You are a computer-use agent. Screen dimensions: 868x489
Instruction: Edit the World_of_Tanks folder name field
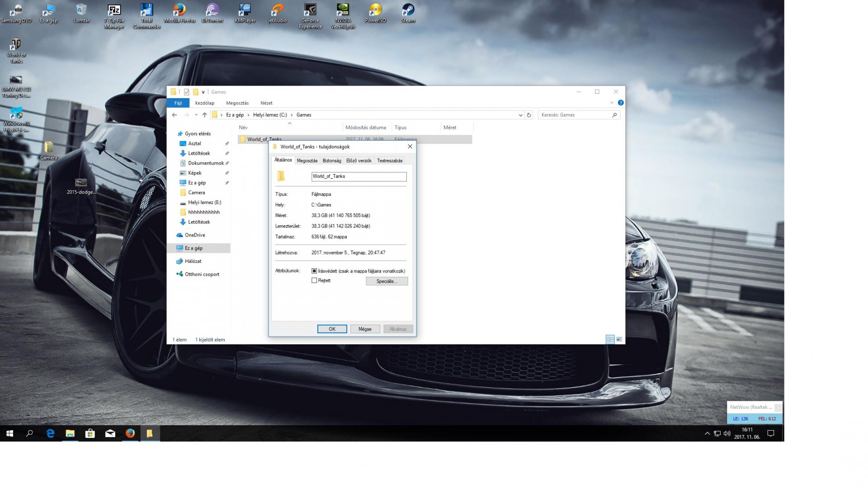coord(359,176)
